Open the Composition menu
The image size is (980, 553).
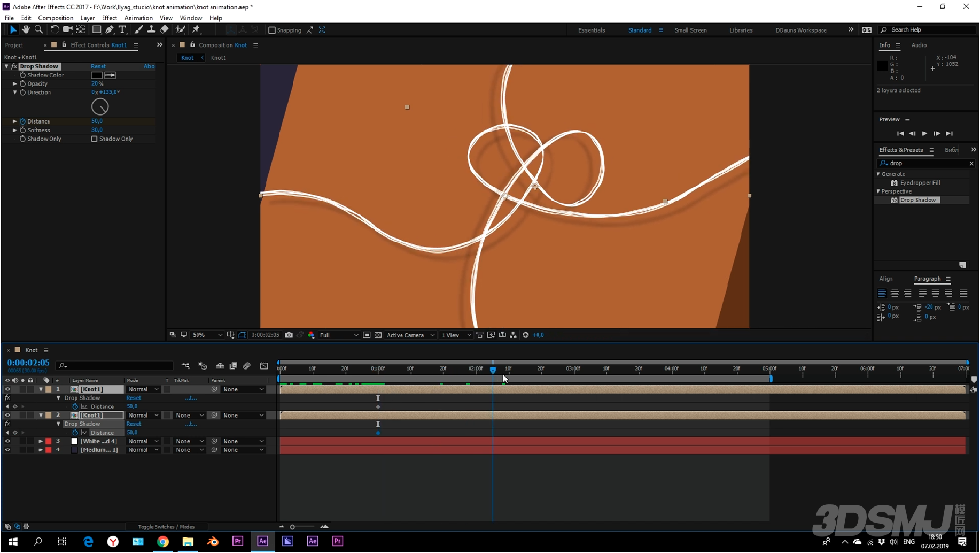56,18
